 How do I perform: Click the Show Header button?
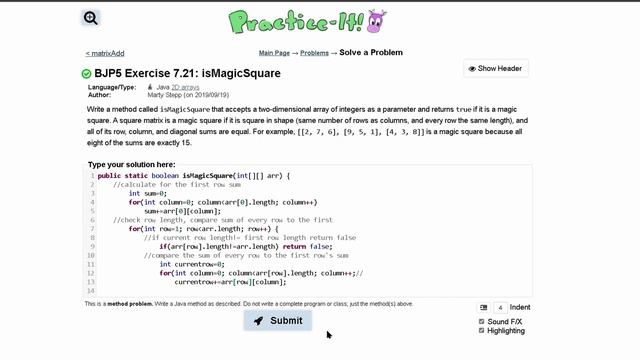pos(496,69)
